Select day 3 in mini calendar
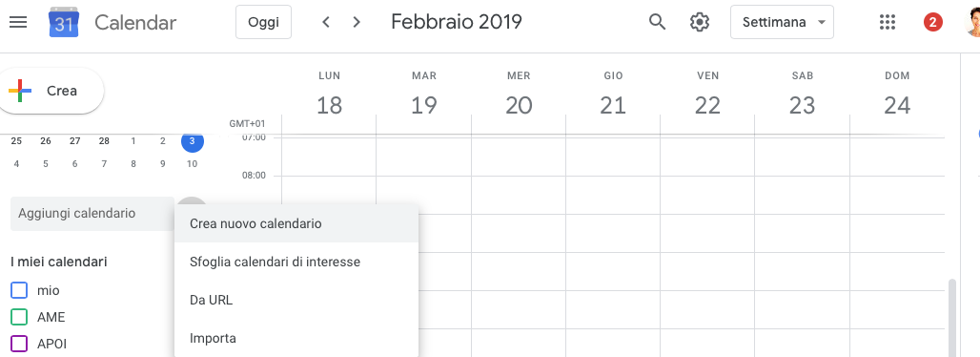 coord(192,141)
